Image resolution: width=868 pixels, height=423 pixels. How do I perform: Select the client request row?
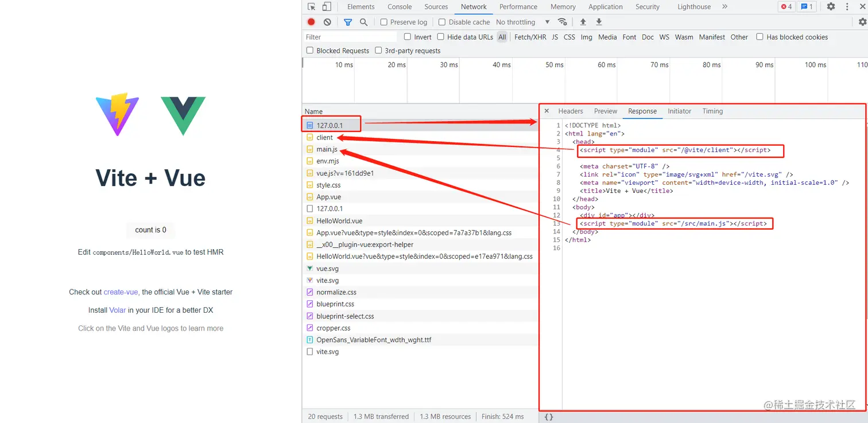pyautogui.click(x=420, y=137)
